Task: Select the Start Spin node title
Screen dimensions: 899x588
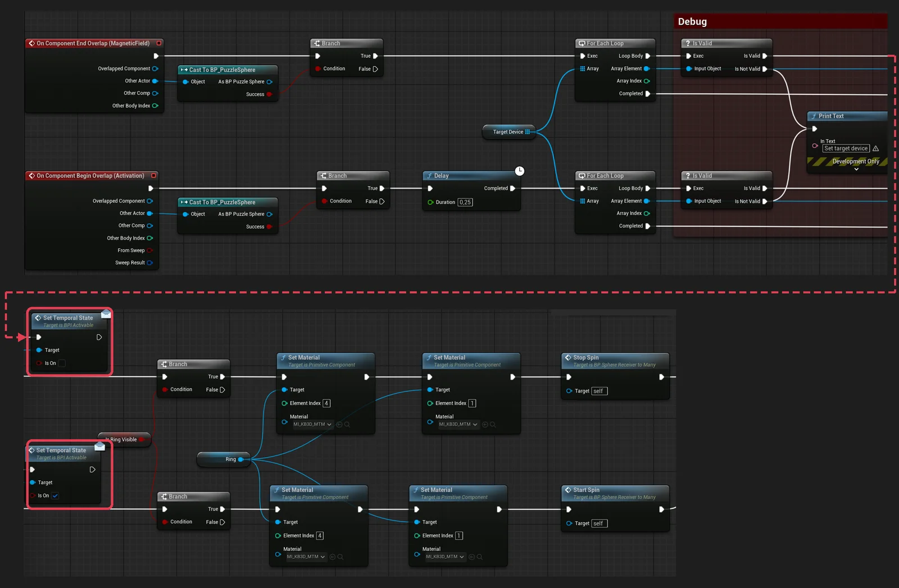Action: [586, 490]
